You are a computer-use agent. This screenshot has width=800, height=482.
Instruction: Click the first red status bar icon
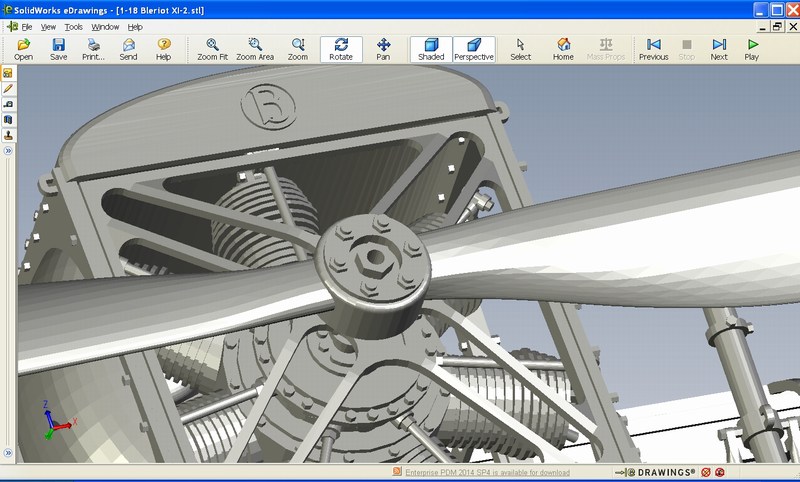[x=706, y=472]
